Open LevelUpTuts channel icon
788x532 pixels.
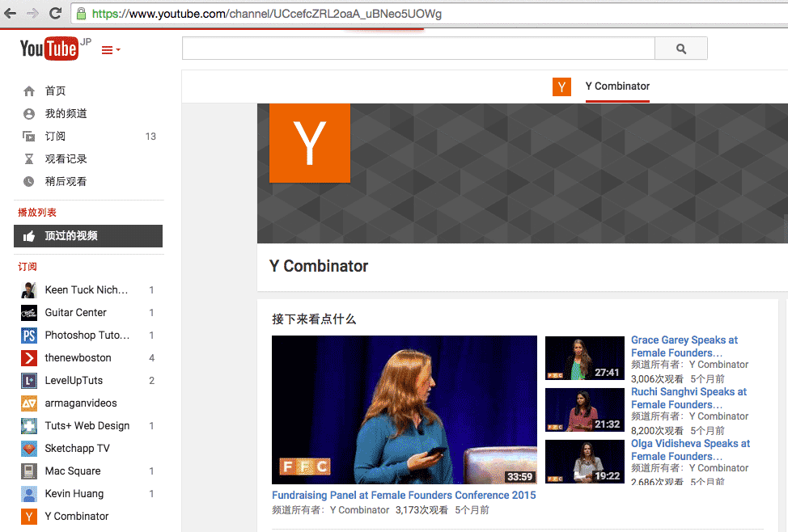coord(29,380)
